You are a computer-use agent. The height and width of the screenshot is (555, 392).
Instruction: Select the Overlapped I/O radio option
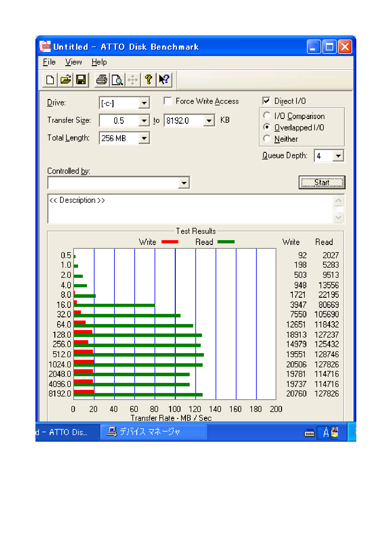pyautogui.click(x=267, y=127)
